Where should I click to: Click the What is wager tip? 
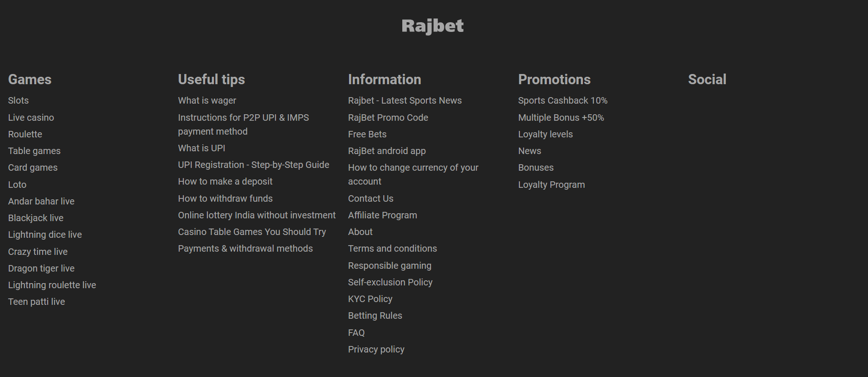coord(207,100)
